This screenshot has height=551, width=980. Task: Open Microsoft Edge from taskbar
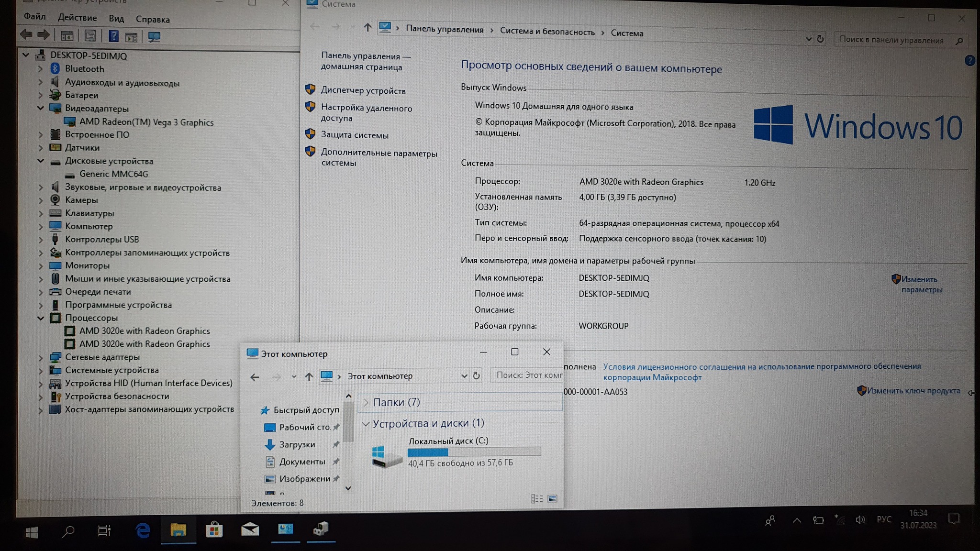coord(143,530)
